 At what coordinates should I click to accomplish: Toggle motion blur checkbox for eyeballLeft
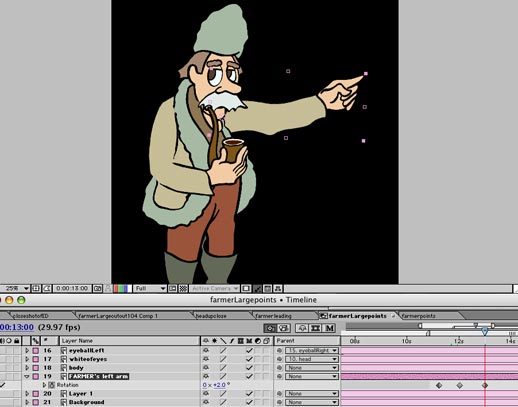click(249, 350)
